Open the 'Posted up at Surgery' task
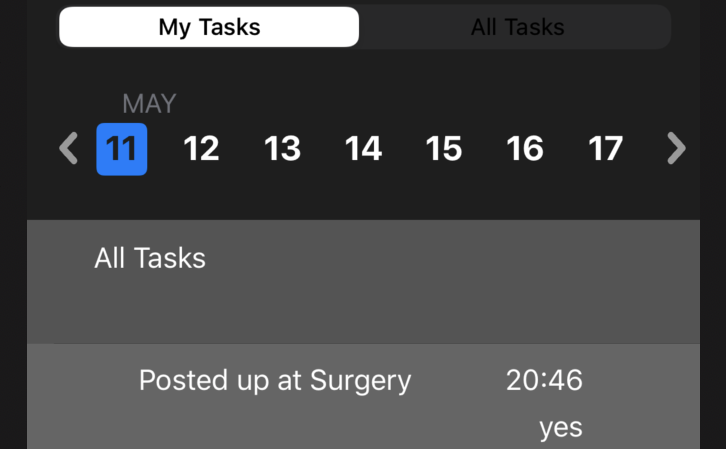 (275, 381)
